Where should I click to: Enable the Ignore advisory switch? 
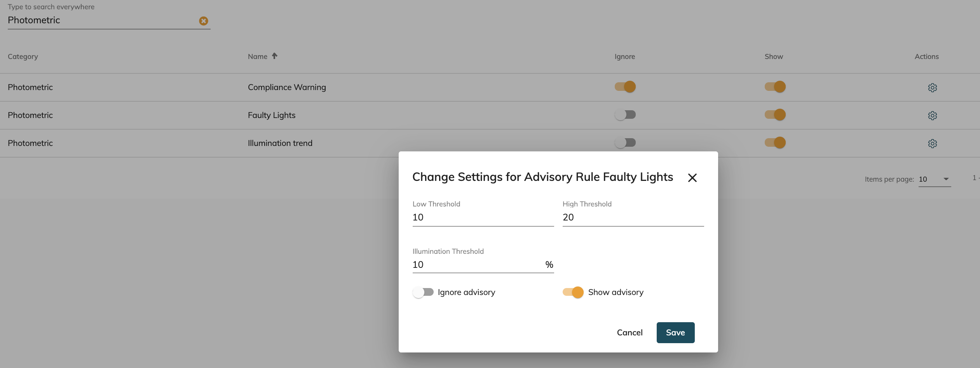click(423, 292)
